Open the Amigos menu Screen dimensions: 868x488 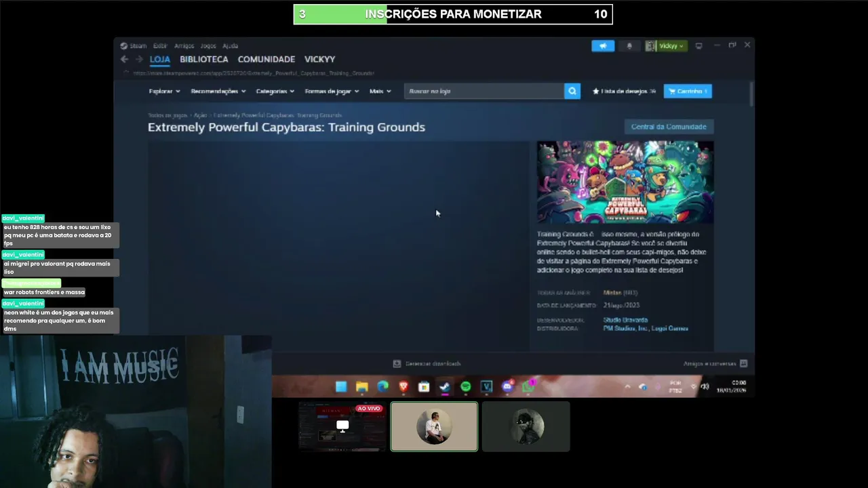pos(184,45)
